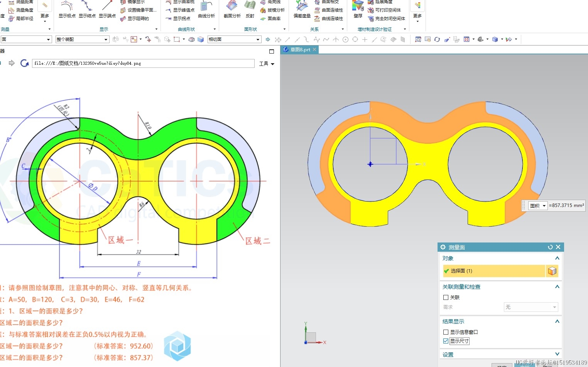Click the 完全封闭空间体 tool
The image size is (588, 367).
(x=387, y=19)
